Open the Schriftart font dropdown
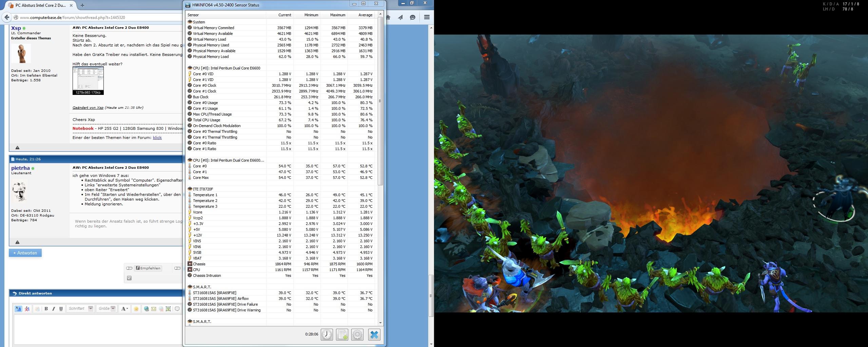Viewport: 868px width, 347px height. pyautogui.click(x=81, y=308)
